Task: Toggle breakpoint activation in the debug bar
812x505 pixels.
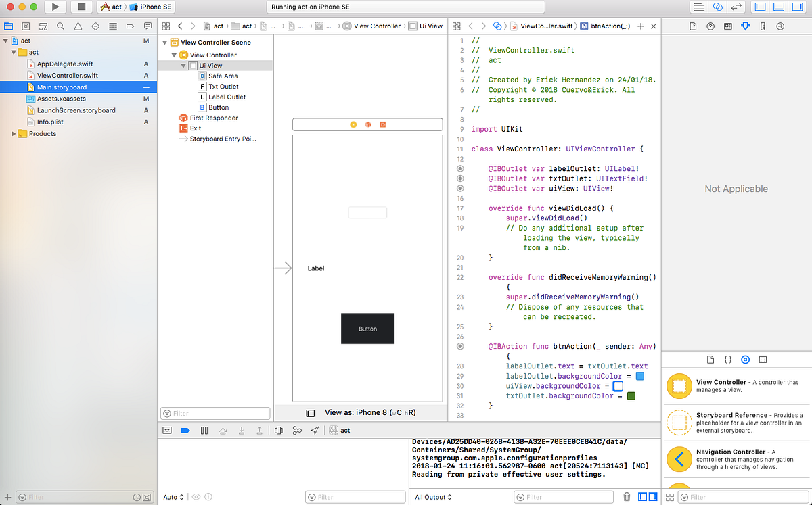Action: 187,430
